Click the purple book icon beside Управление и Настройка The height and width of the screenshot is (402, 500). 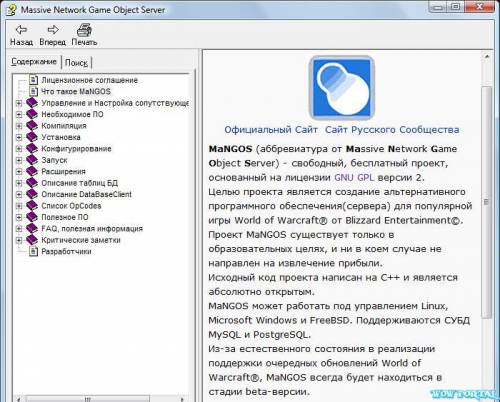point(32,103)
